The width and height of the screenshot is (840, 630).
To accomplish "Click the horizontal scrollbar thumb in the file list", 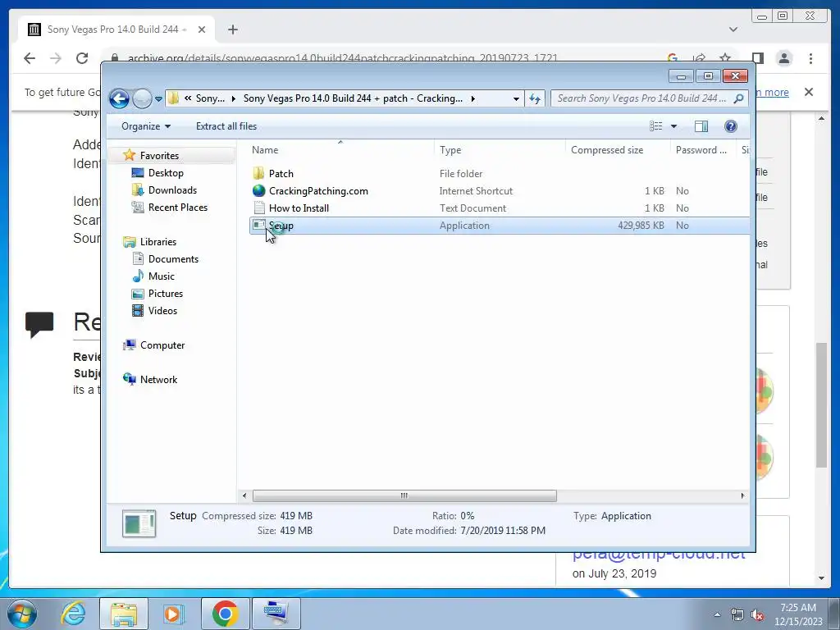I will (x=404, y=496).
